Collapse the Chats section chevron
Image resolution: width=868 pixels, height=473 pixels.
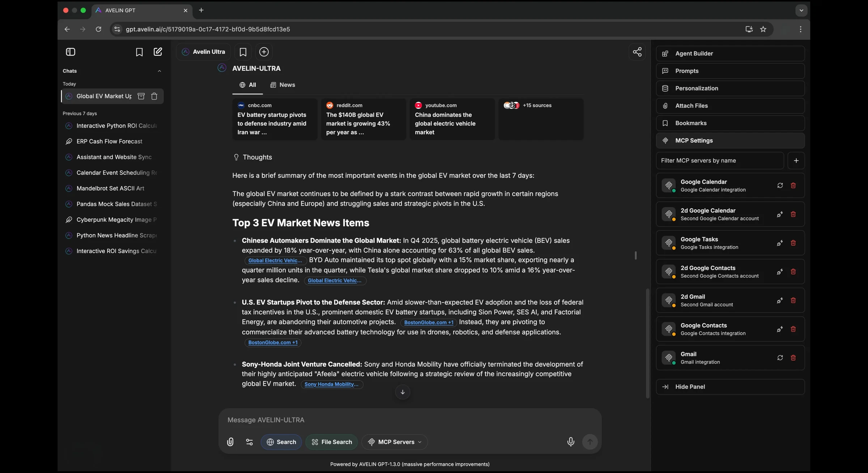[159, 71]
